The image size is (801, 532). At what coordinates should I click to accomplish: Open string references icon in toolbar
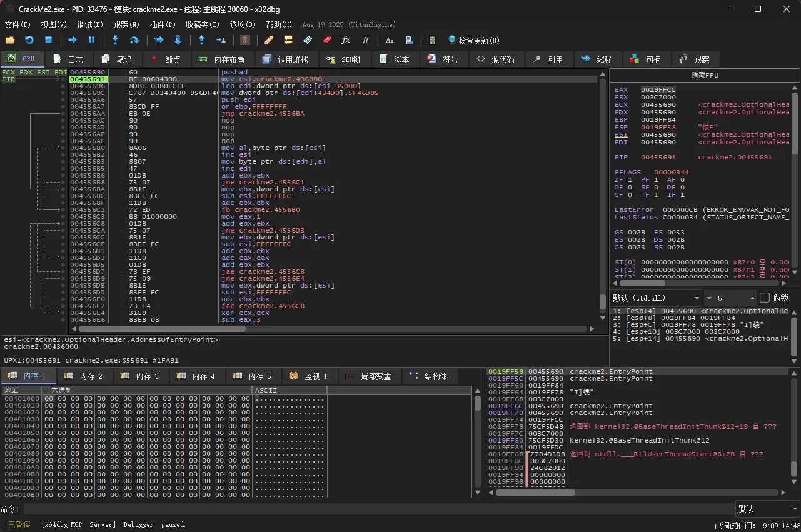pyautogui.click(x=390, y=40)
